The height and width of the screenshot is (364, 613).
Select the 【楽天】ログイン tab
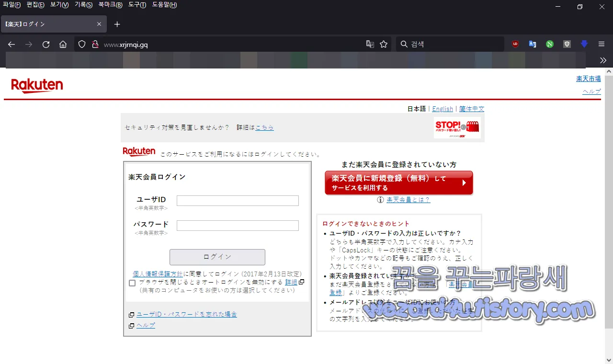53,24
